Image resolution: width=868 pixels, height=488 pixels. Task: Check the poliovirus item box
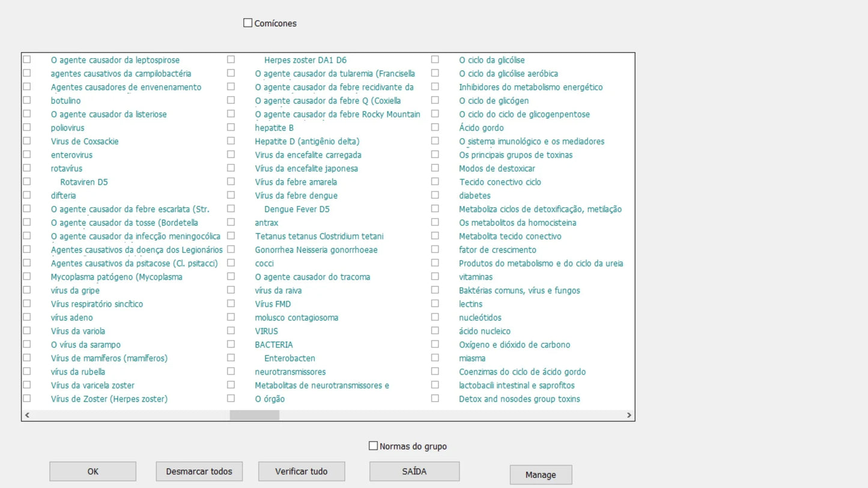(27, 127)
